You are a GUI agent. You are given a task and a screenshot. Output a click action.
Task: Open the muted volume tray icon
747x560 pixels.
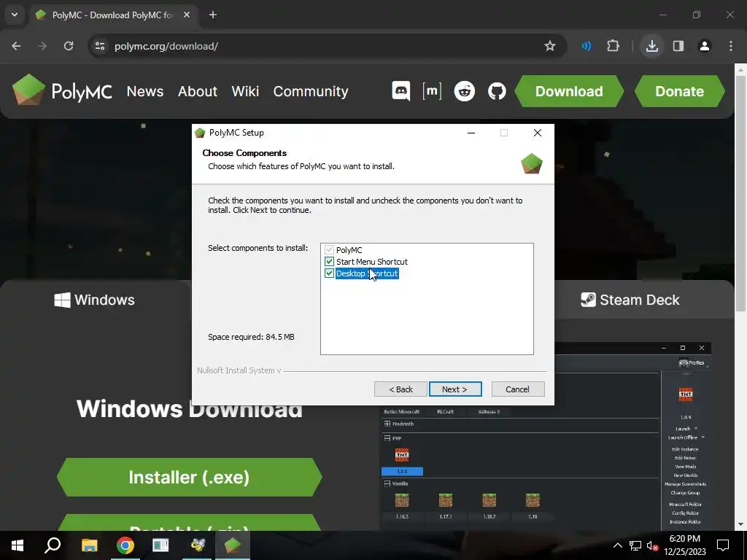(x=652, y=545)
